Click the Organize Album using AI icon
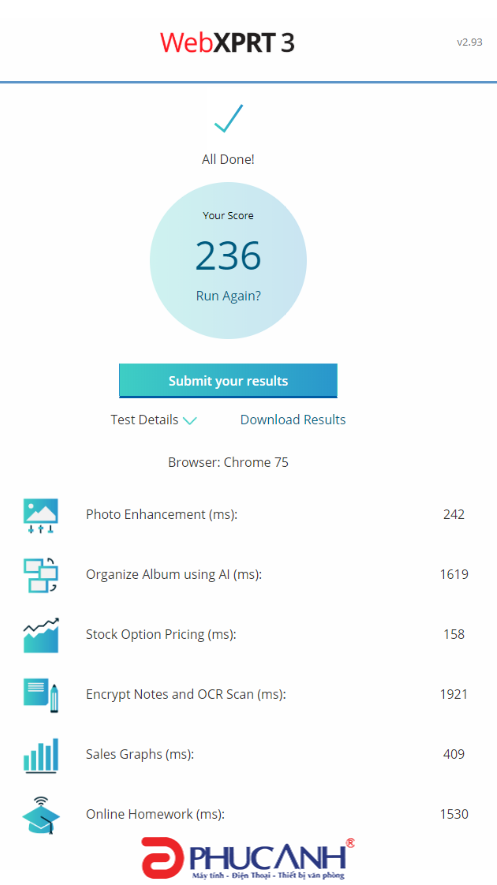 (x=41, y=575)
